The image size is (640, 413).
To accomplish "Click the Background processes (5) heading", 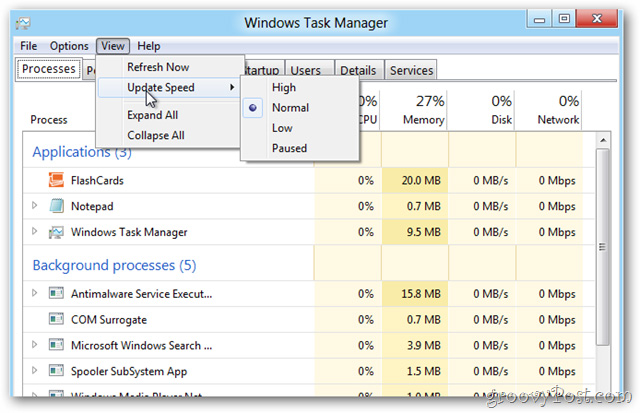I will point(114,265).
